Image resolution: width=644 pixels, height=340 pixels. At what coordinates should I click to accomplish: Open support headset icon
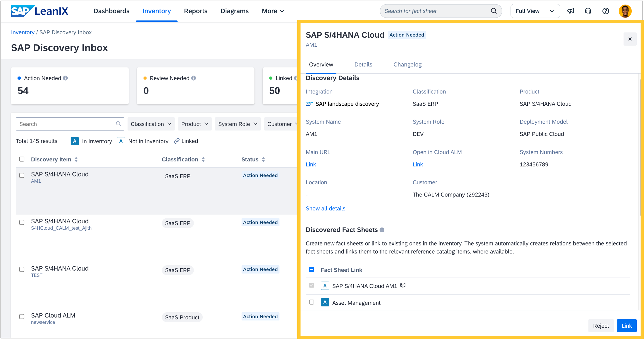pyautogui.click(x=588, y=11)
